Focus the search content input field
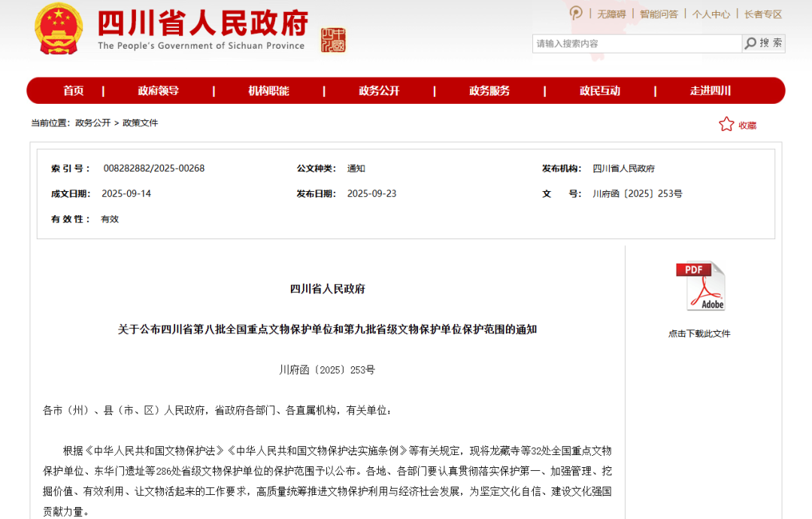Viewport: 812px width, 519px height. (x=636, y=44)
